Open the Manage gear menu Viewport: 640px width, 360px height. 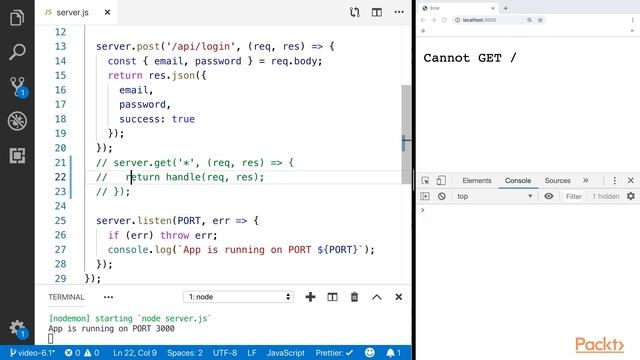pos(17,329)
